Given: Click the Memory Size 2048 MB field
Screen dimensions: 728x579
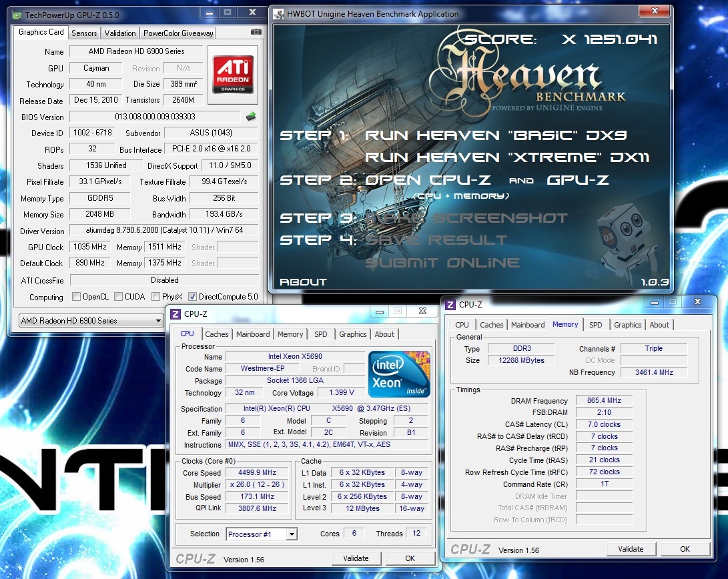Looking at the screenshot, I should pos(100,214).
